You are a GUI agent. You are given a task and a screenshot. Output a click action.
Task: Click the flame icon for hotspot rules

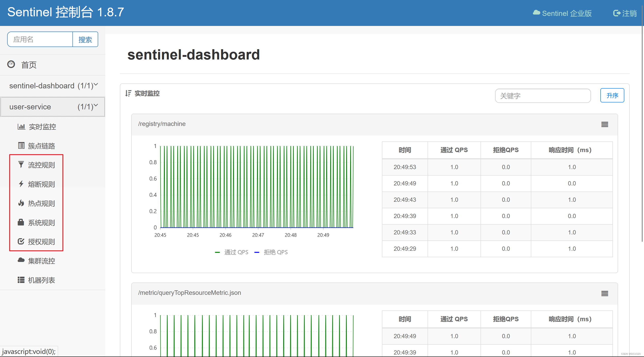[21, 203]
